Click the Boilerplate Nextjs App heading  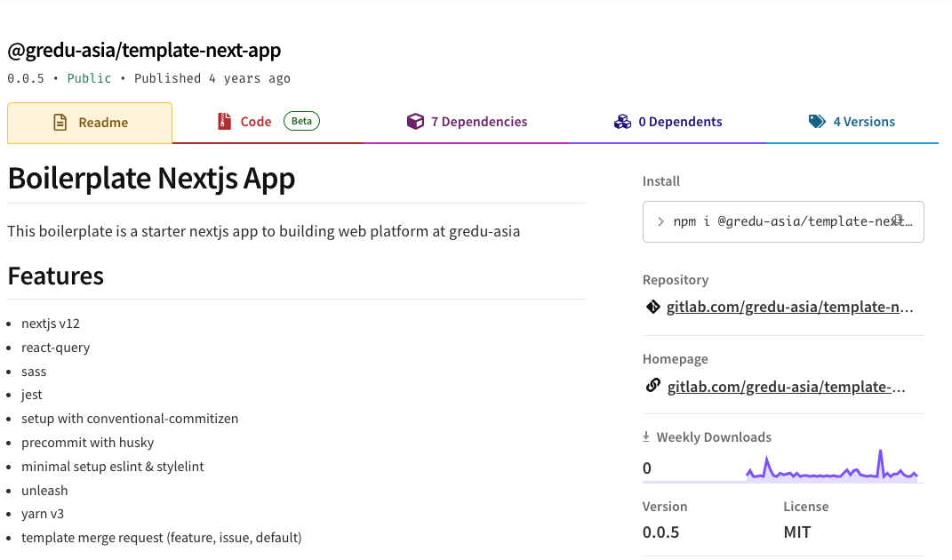click(x=151, y=178)
